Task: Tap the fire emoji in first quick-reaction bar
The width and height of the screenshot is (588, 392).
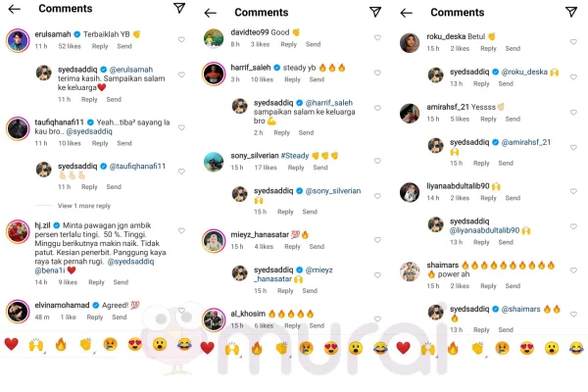Action: point(61,344)
